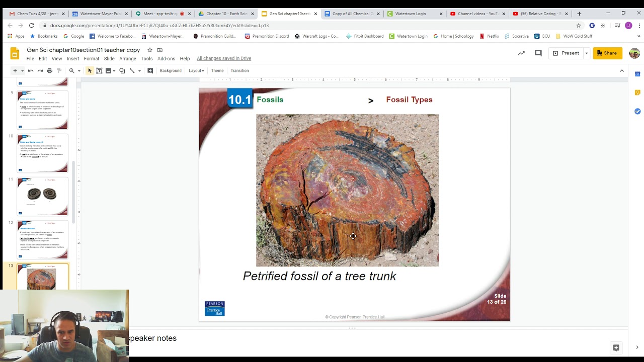
Task: Open the comment history icon
Action: pos(538,53)
